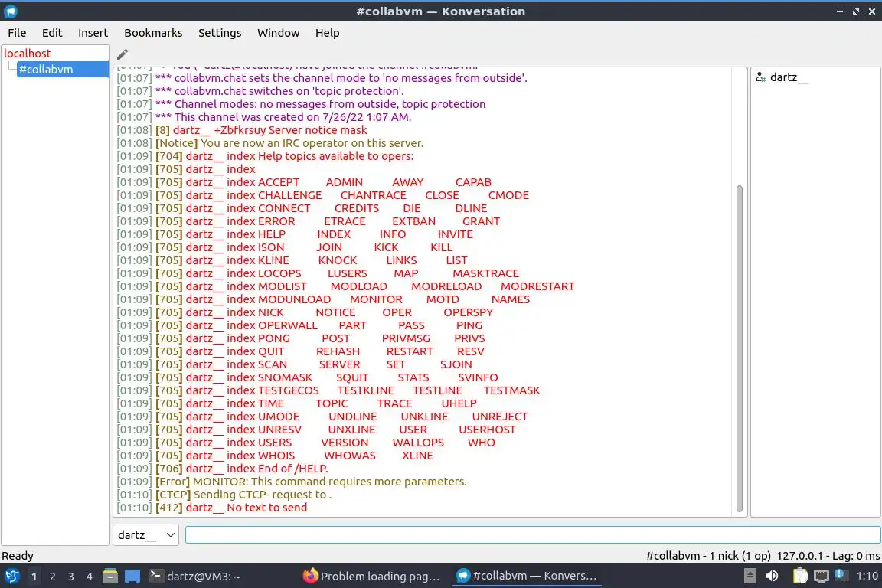Maximize the Konversation window
Screen dimensions: 882x588
(855, 11)
